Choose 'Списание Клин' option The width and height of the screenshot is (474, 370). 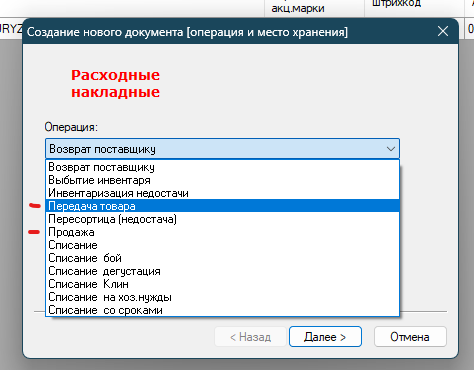(222, 284)
